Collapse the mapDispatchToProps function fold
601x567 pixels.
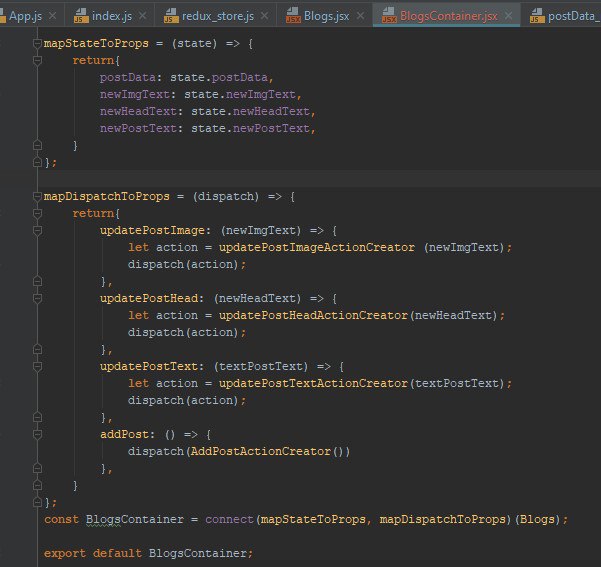click(38, 197)
